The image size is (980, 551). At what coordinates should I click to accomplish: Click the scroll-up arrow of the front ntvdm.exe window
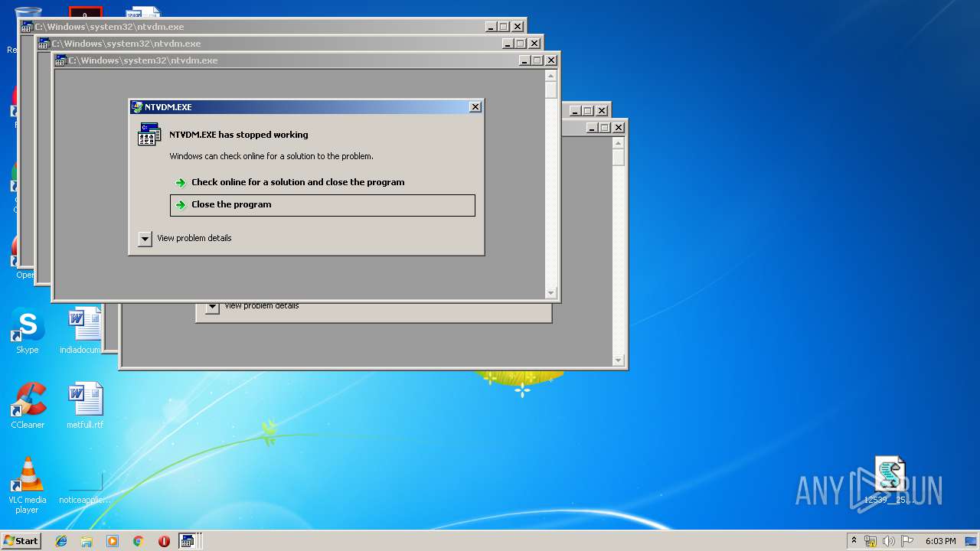tap(550, 76)
